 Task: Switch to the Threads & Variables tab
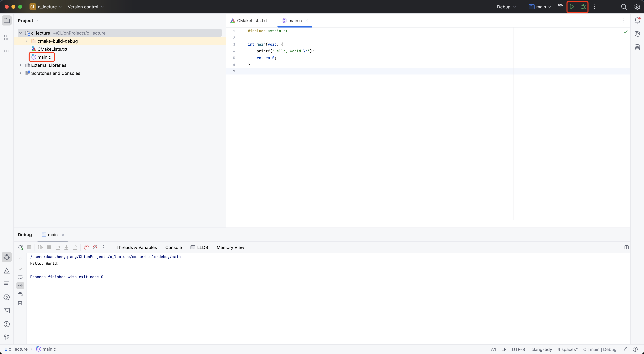click(x=137, y=247)
